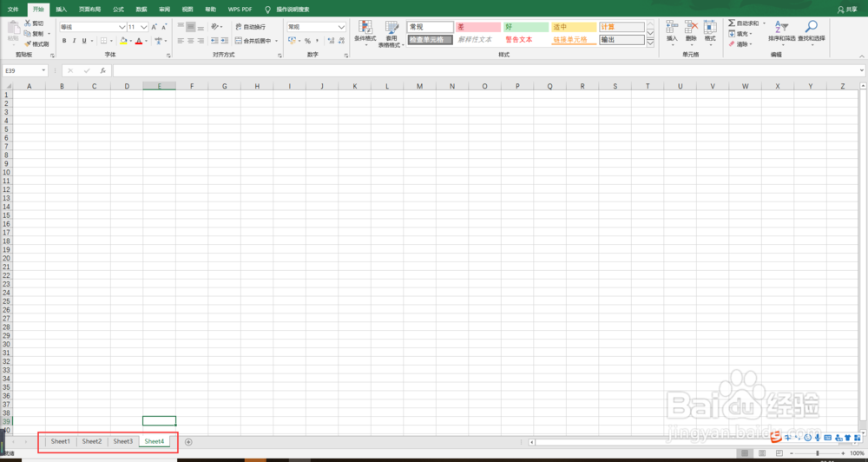Open Find and Select (查找和选择) magnifier

pos(811,31)
